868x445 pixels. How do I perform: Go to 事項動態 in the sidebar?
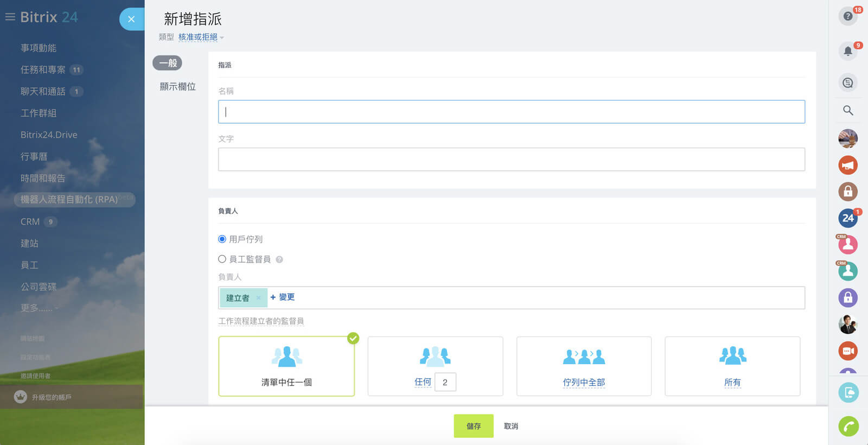[x=39, y=48]
